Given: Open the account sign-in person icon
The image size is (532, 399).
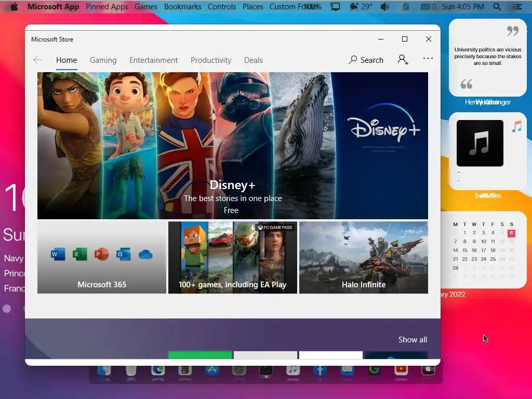Looking at the screenshot, I should (403, 59).
